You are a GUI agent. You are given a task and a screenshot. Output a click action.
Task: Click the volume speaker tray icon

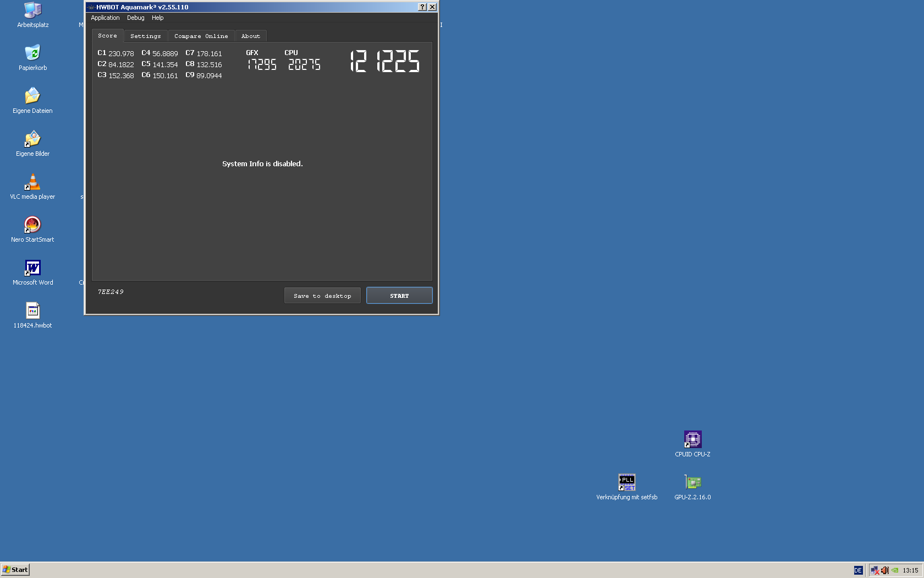click(884, 570)
